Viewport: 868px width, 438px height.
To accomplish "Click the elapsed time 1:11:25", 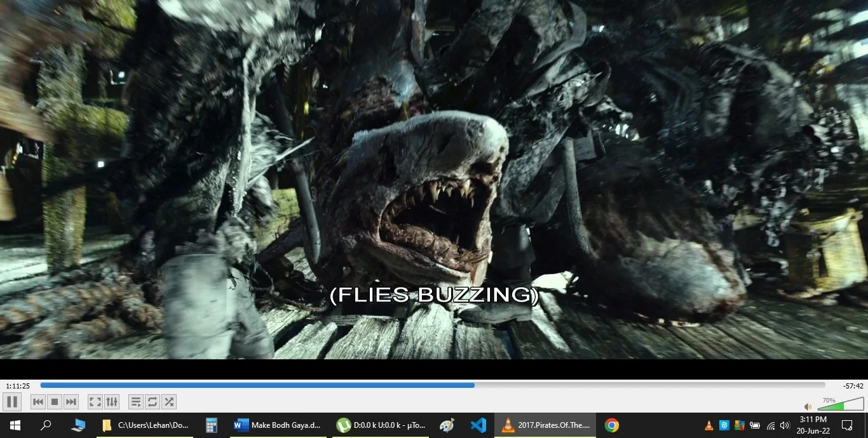I will (x=18, y=386).
